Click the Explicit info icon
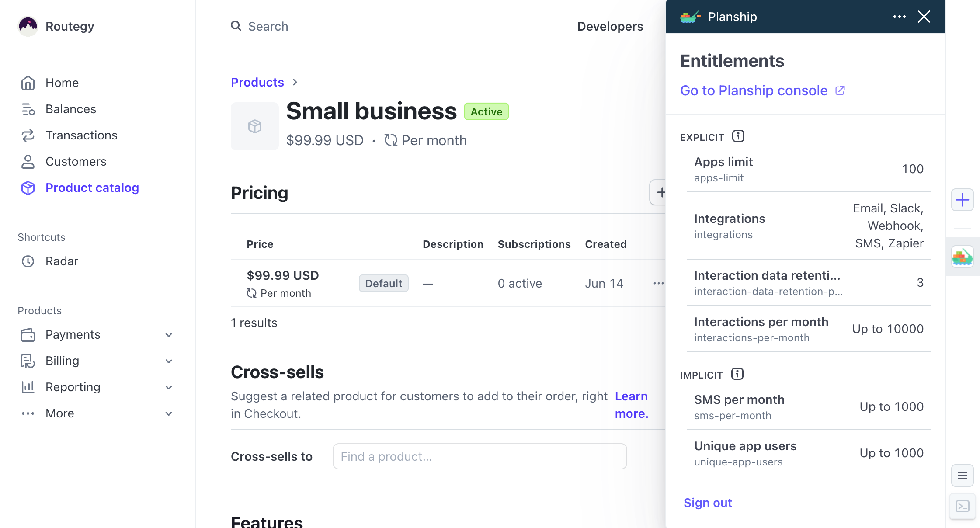Viewport: 980px width, 528px height. pyautogui.click(x=738, y=136)
